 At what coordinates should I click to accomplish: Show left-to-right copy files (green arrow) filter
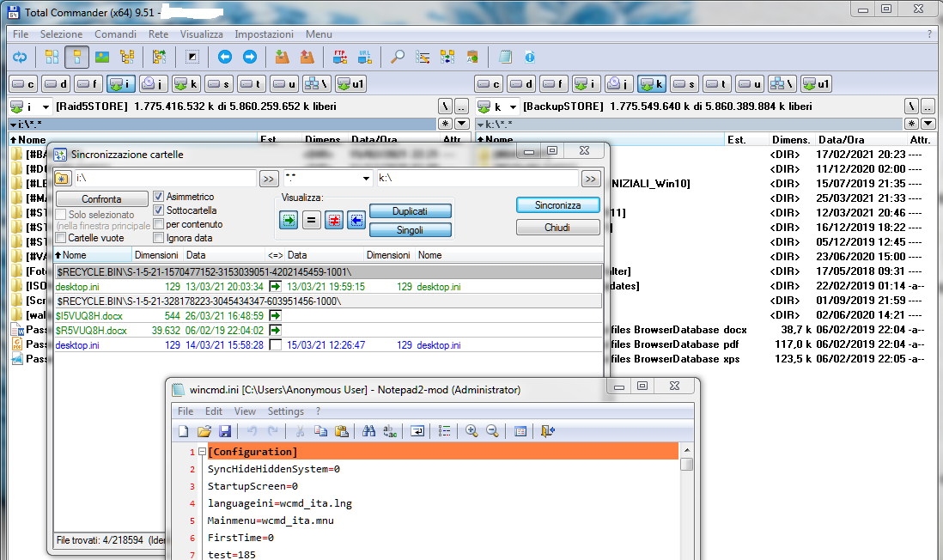pyautogui.click(x=289, y=220)
